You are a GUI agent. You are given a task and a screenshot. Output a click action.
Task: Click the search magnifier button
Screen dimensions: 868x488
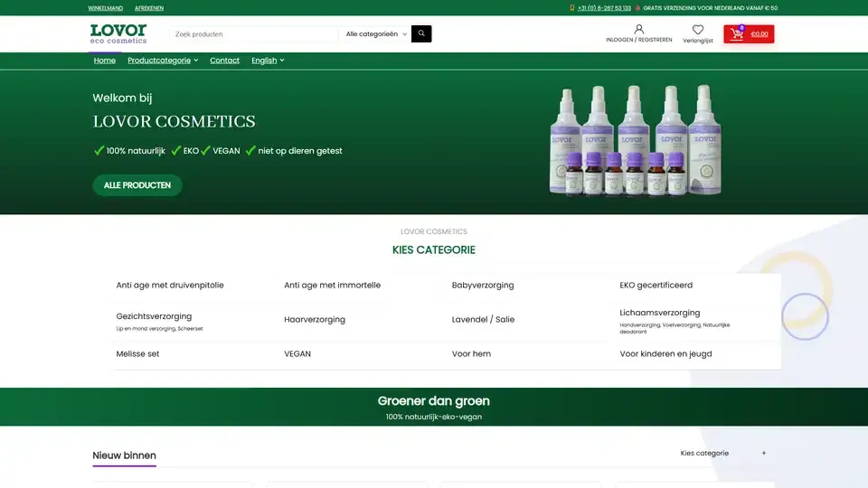tap(421, 33)
